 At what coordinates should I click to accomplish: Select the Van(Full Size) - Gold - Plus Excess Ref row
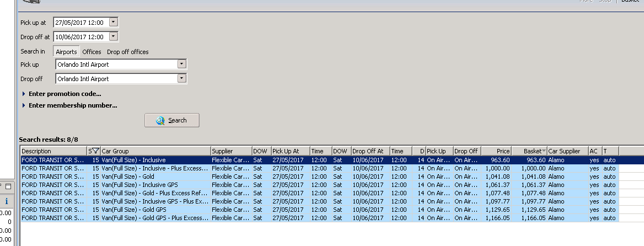pyautogui.click(x=320, y=193)
